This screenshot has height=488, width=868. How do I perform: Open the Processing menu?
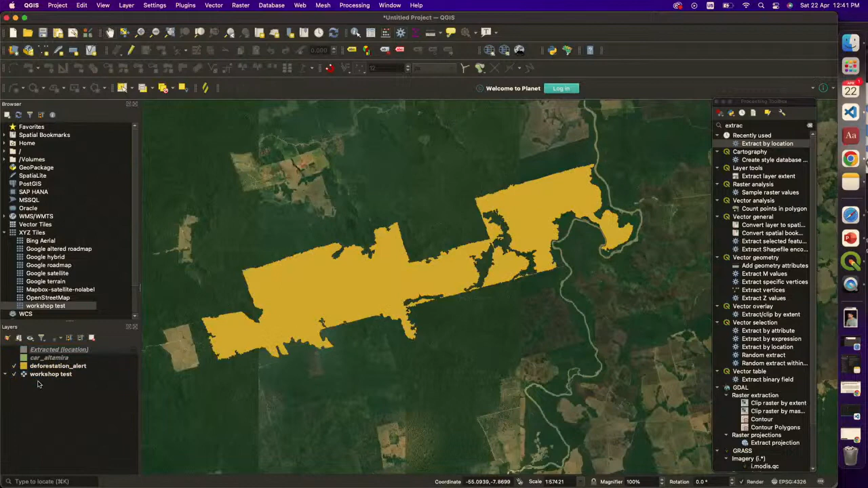pos(354,5)
